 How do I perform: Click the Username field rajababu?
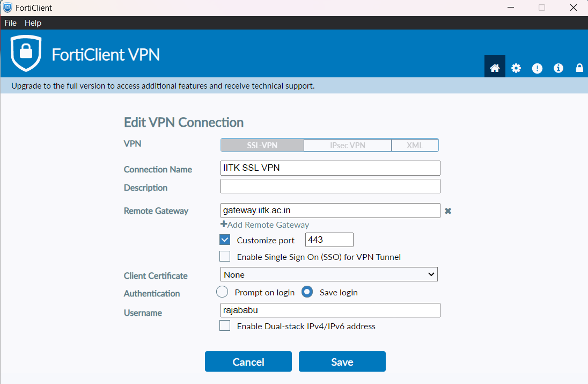click(x=330, y=310)
